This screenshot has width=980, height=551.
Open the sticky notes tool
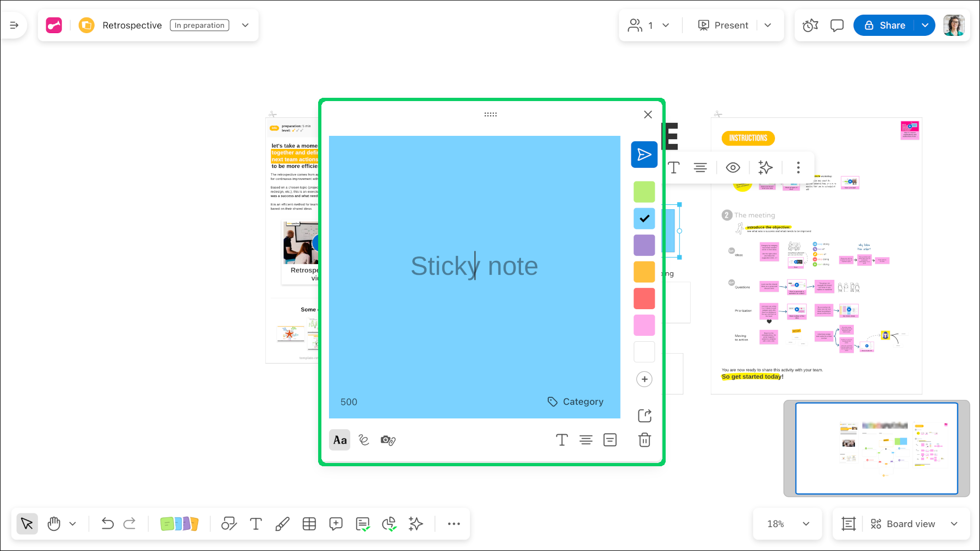click(x=179, y=523)
